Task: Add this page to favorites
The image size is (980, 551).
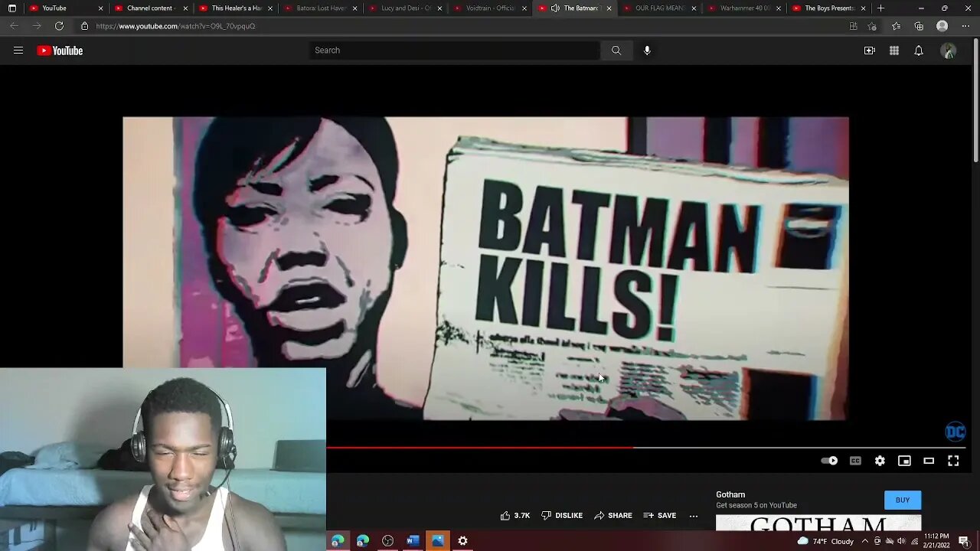Action: [x=872, y=26]
